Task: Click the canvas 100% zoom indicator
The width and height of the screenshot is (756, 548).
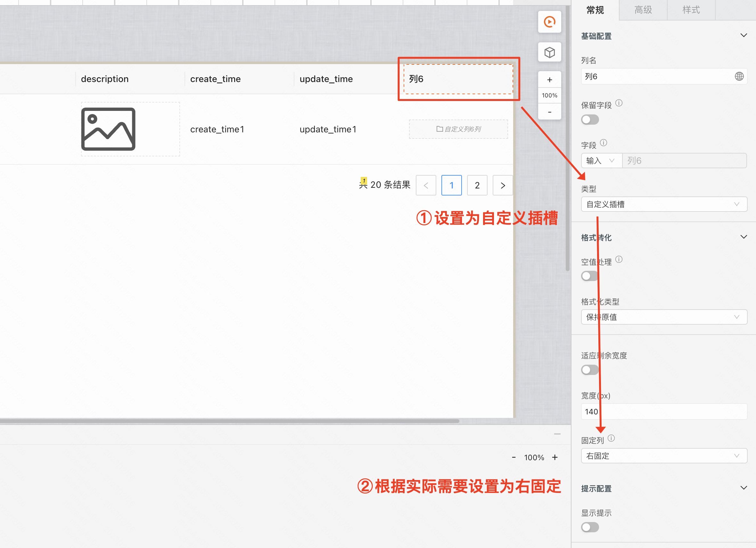Action: [x=549, y=95]
